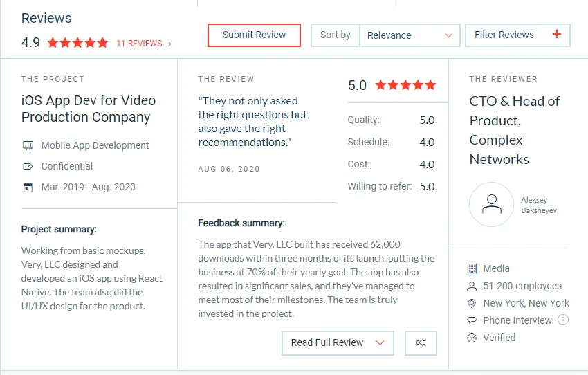Viewport: 588px width, 375px height.
Task: Expand Read Full Review
Action: (x=338, y=342)
